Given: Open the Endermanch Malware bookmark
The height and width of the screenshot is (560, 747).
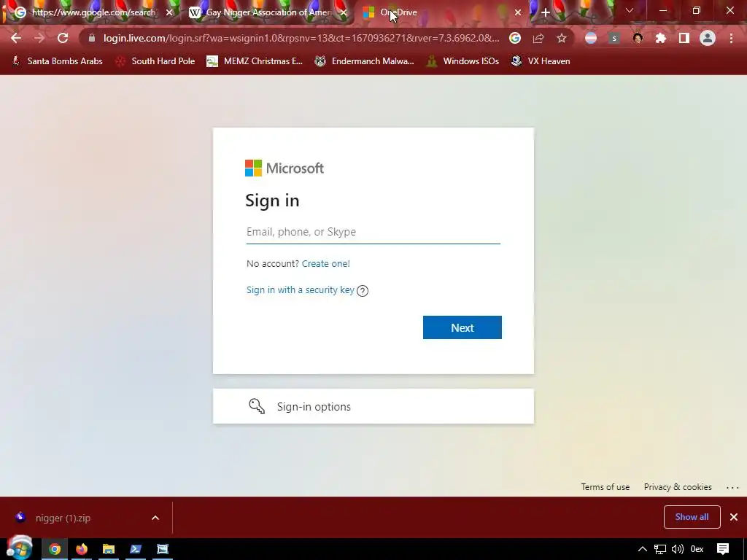Looking at the screenshot, I should pos(365,61).
